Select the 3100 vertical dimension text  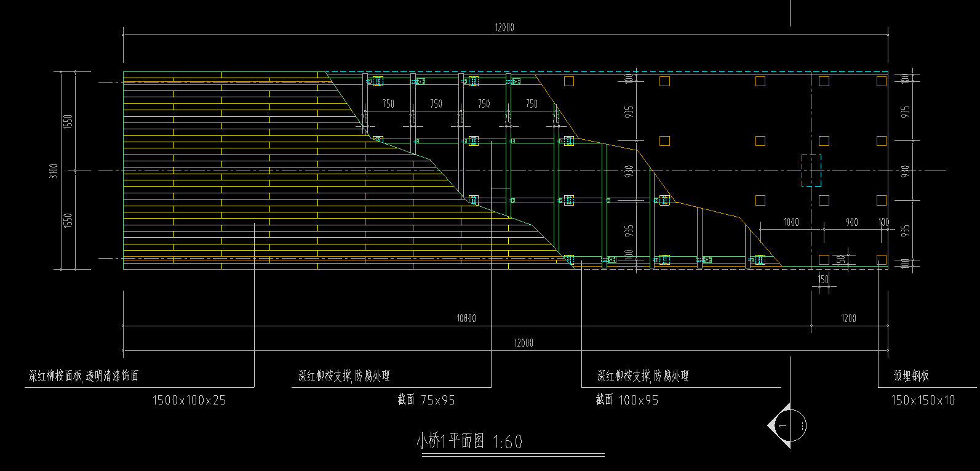tap(54, 171)
